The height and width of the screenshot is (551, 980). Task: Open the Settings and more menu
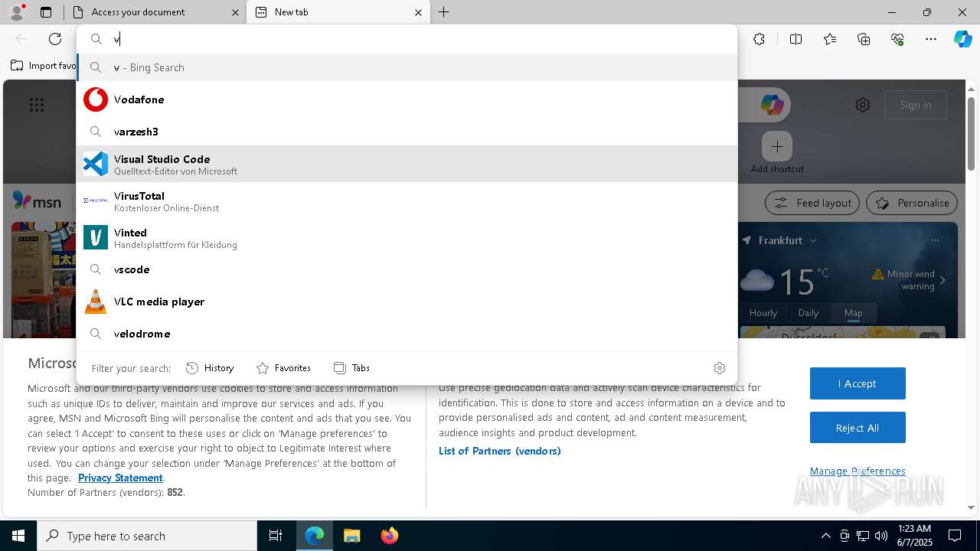pos(931,39)
